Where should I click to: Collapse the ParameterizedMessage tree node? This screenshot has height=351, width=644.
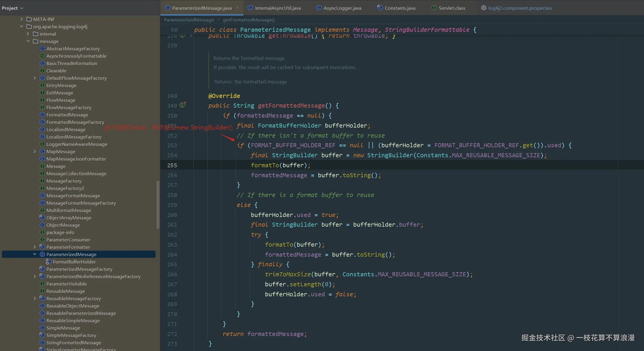coord(35,254)
